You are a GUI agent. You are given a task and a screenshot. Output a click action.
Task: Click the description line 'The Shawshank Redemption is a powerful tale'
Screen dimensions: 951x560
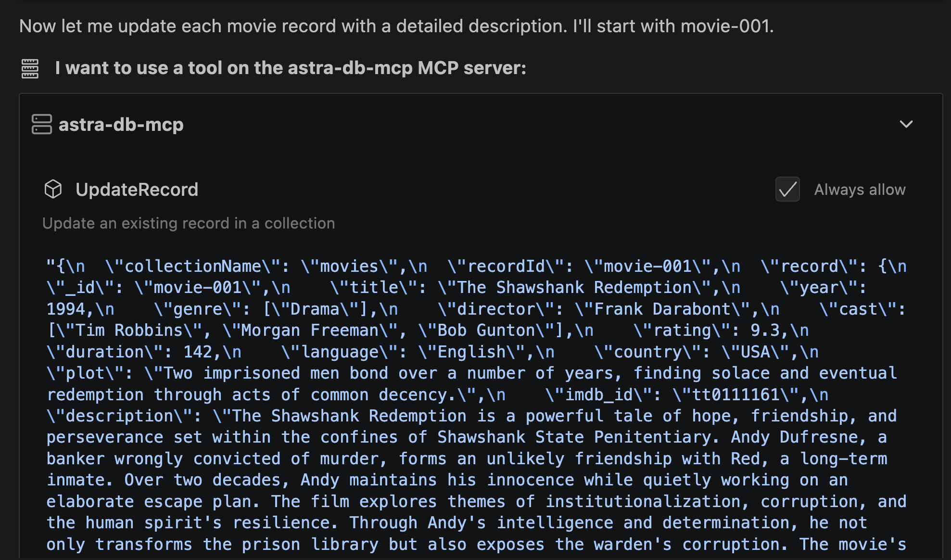click(x=472, y=416)
